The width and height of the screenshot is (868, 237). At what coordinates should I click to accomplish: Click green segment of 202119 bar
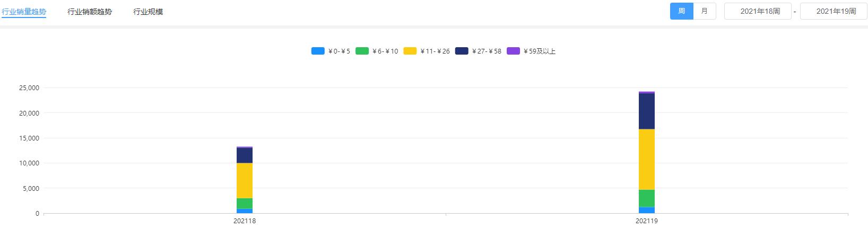click(x=647, y=198)
